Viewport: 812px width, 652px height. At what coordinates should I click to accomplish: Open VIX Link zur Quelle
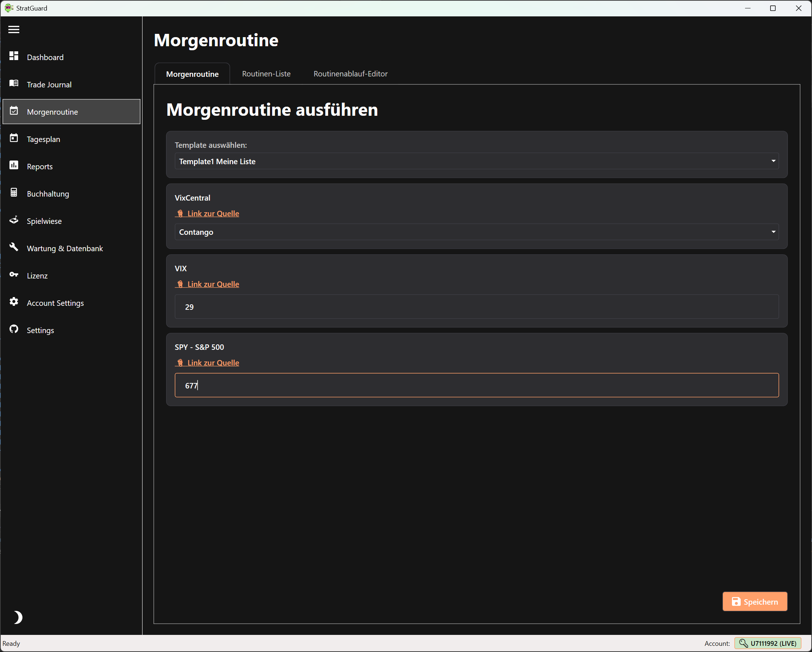coord(213,284)
